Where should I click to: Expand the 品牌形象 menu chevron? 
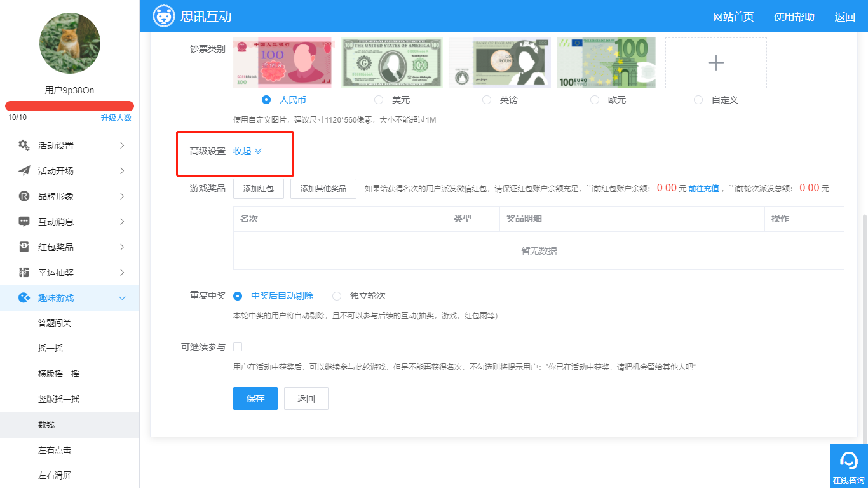coord(122,196)
